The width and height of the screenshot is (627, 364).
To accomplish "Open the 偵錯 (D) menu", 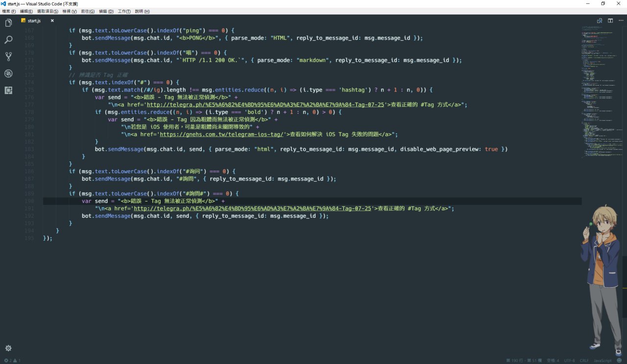I will click(106, 11).
